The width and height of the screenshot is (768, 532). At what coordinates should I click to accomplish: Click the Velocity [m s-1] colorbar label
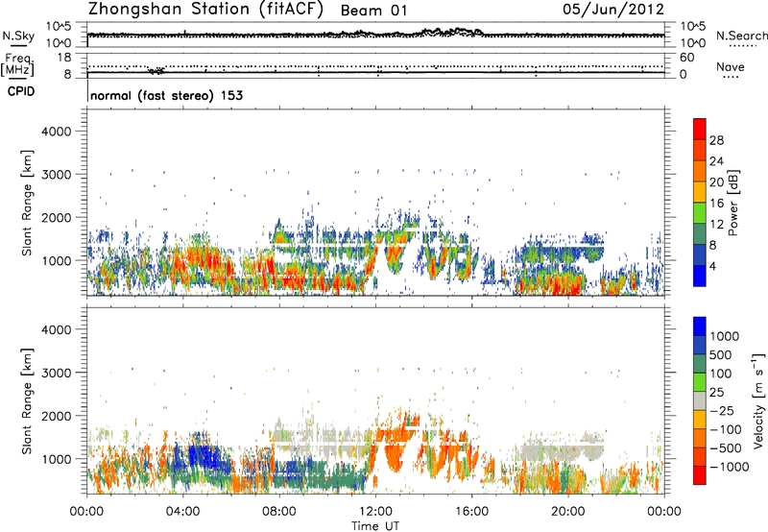758,400
